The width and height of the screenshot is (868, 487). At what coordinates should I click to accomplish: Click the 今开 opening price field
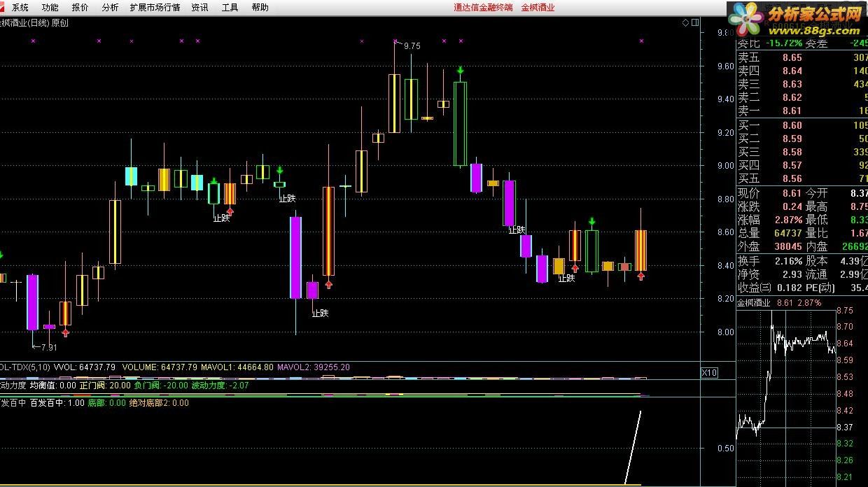836,194
